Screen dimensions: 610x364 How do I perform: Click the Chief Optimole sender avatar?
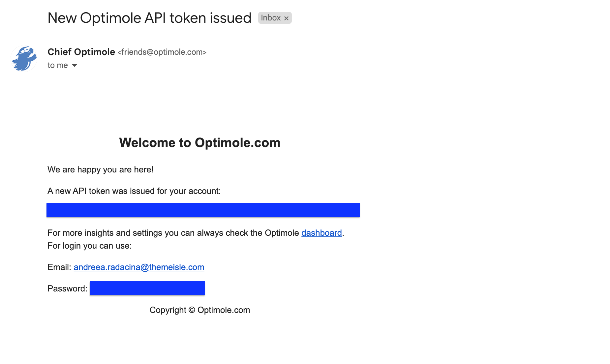point(24,59)
